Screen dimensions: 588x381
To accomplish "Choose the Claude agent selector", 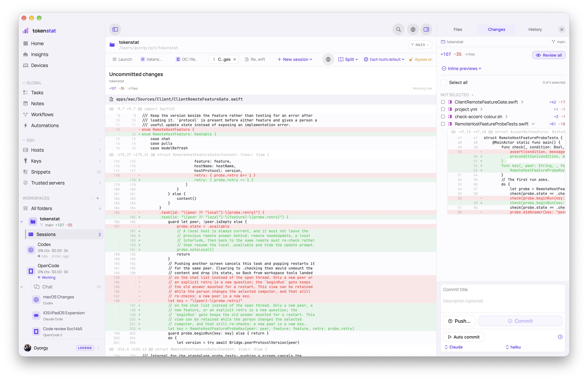I will [x=454, y=347].
